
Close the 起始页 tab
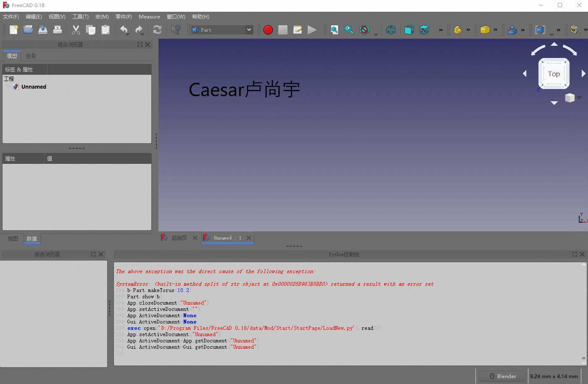coord(195,238)
